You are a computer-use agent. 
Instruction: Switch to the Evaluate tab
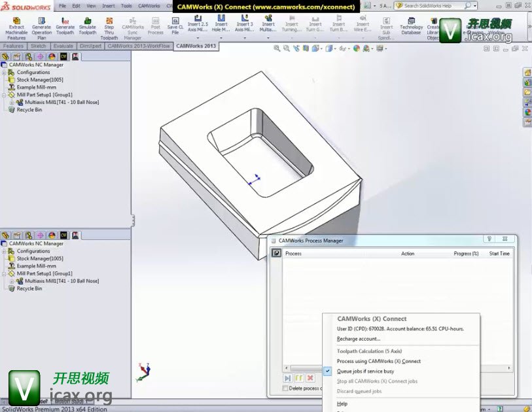point(63,46)
